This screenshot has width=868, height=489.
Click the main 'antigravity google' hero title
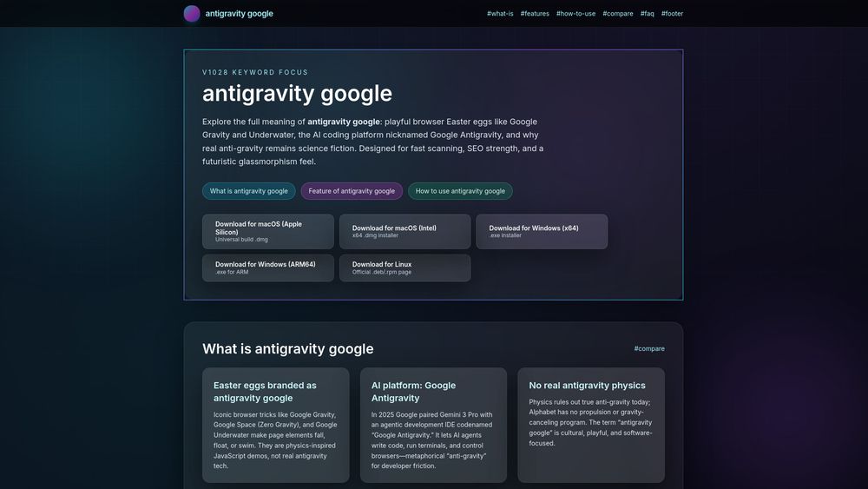[x=297, y=94]
